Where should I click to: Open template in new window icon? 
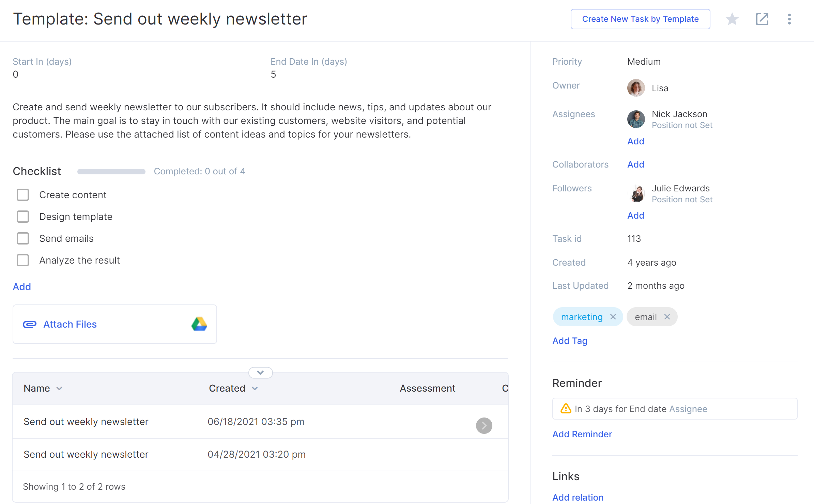coord(762,19)
